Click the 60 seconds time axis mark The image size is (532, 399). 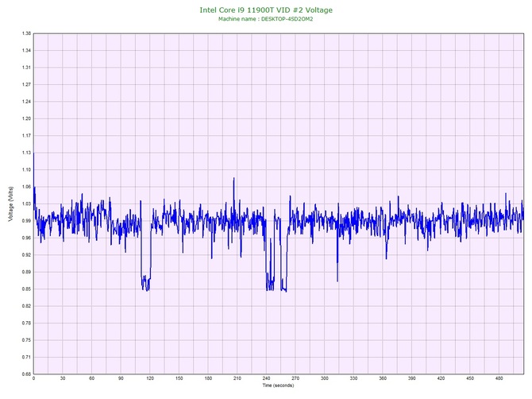click(92, 378)
